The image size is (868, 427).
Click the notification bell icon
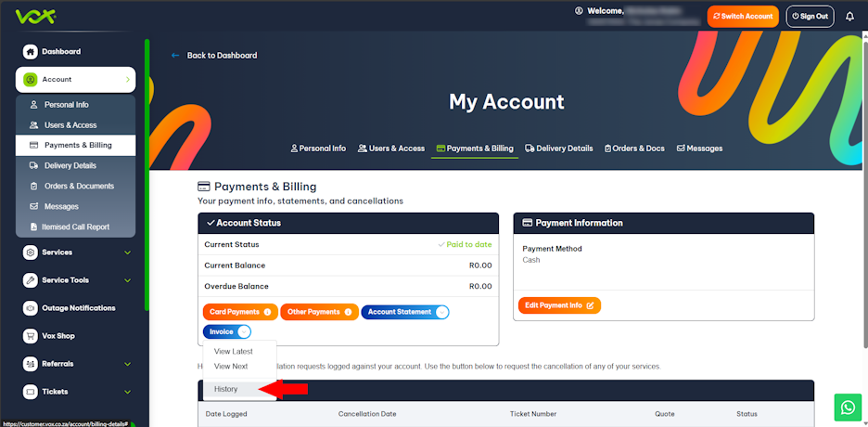tap(849, 16)
